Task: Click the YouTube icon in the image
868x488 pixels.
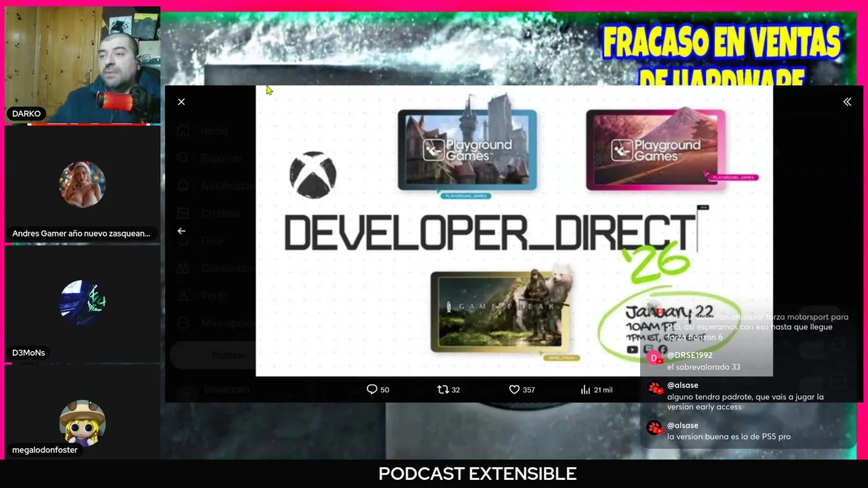Action: [632, 350]
